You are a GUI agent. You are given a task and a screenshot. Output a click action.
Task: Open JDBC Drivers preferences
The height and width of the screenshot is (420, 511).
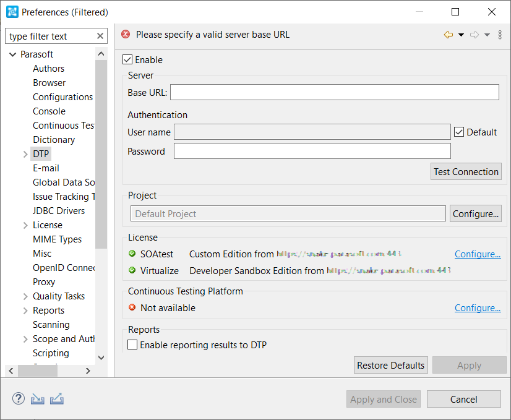click(59, 211)
